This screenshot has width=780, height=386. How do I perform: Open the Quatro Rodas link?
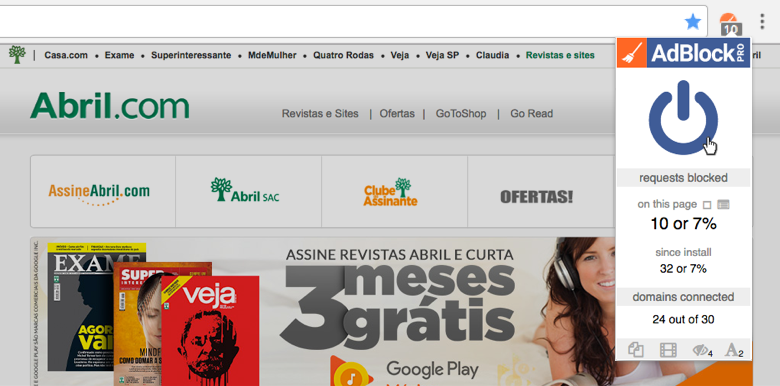tap(343, 55)
